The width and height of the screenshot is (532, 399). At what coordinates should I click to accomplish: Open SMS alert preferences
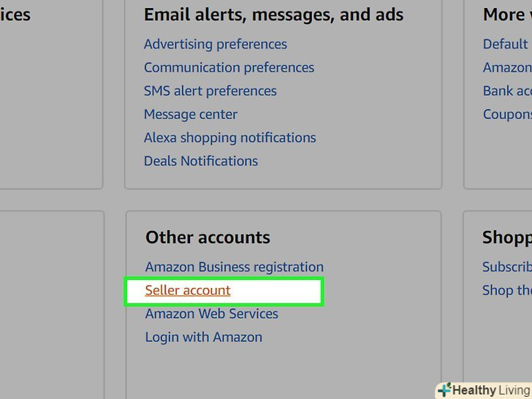point(210,91)
